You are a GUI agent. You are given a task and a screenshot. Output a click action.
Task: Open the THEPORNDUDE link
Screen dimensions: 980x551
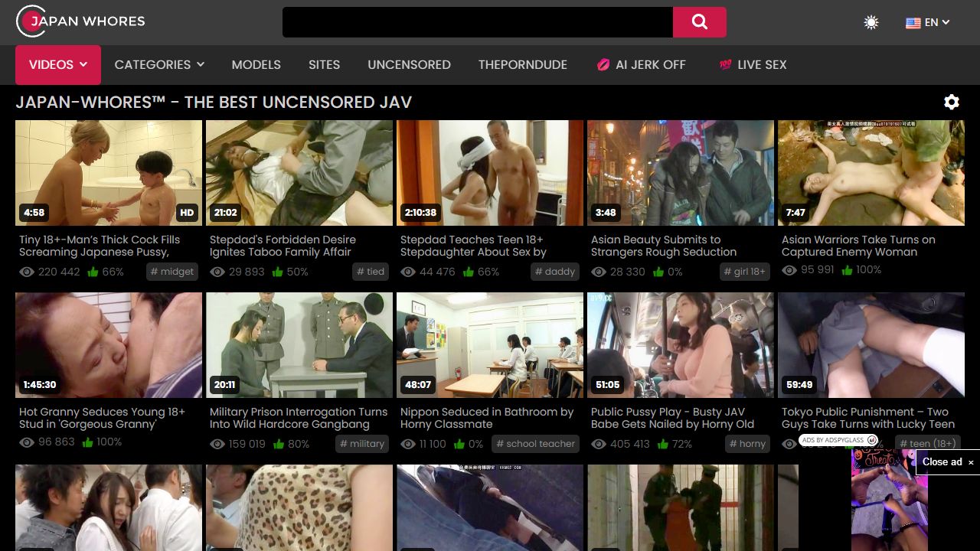[522, 64]
